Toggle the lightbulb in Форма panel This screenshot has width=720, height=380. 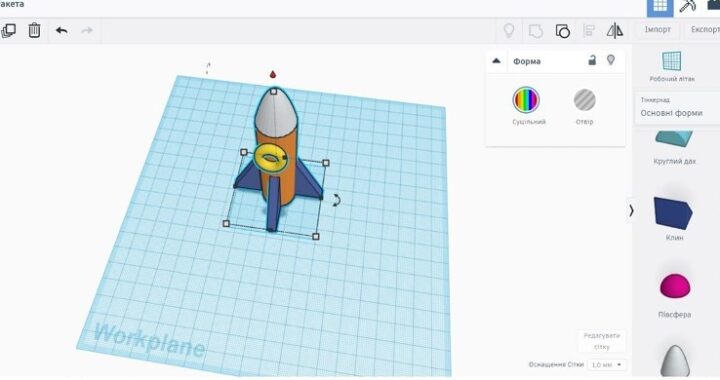coord(611,60)
